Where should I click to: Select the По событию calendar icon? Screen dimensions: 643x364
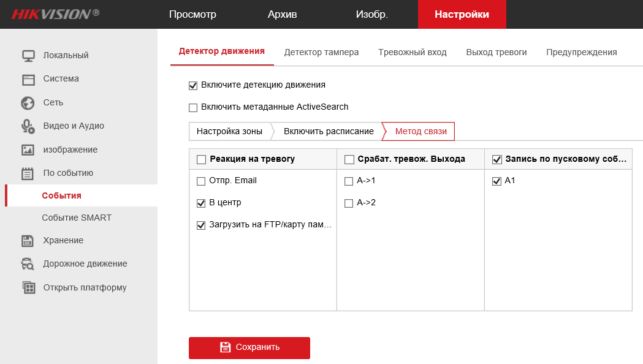coord(28,174)
